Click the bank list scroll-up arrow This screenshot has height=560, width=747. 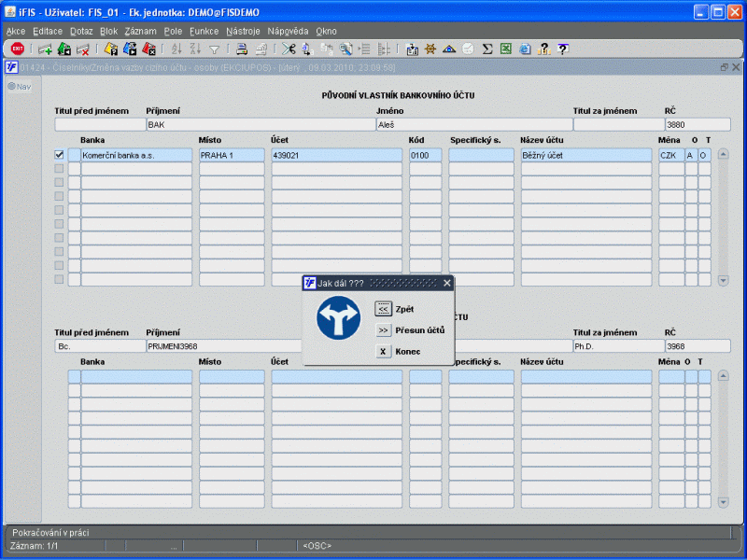click(x=723, y=155)
